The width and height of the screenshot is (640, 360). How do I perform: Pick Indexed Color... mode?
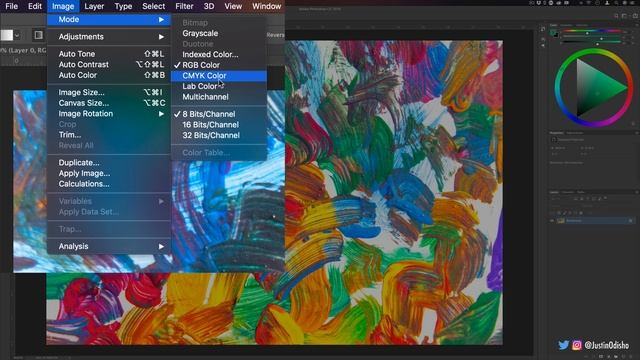click(218, 54)
